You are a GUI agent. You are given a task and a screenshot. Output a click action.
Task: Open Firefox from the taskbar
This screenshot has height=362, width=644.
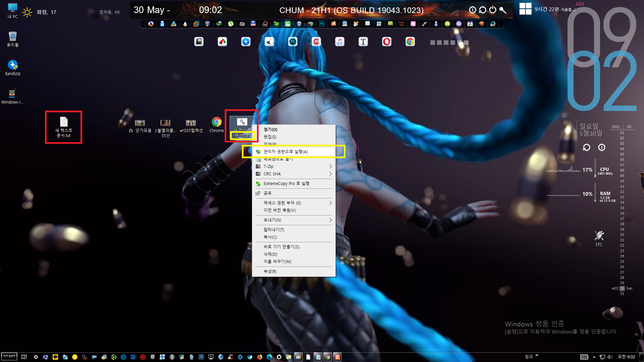(x=260, y=357)
